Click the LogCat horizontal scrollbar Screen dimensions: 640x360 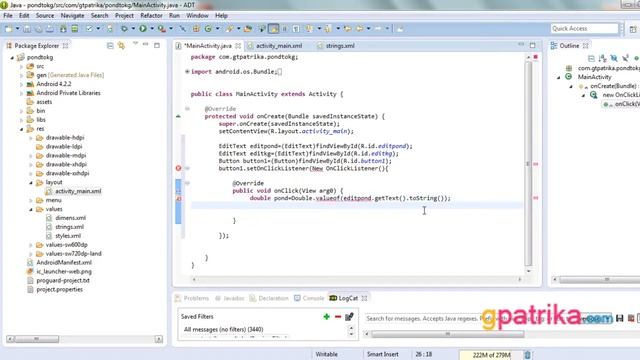447,334
